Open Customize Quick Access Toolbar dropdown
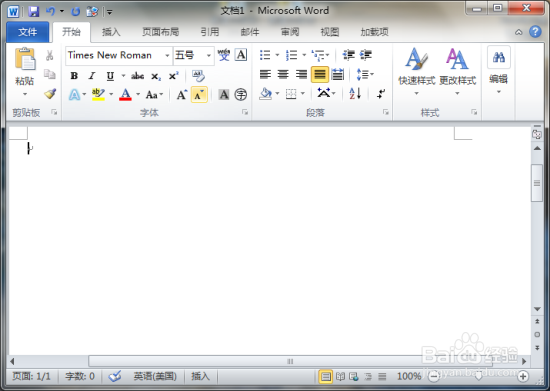 pyautogui.click(x=110, y=12)
